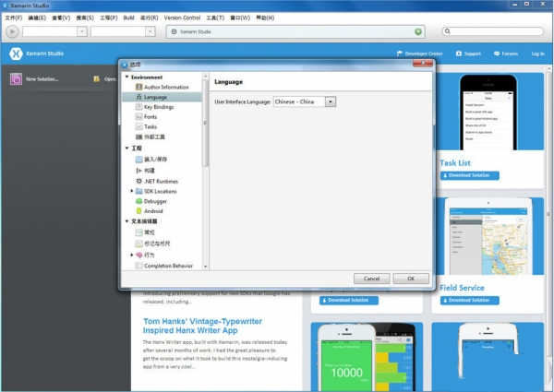
Task: Confirm options dialog with OK
Action: pyautogui.click(x=411, y=279)
